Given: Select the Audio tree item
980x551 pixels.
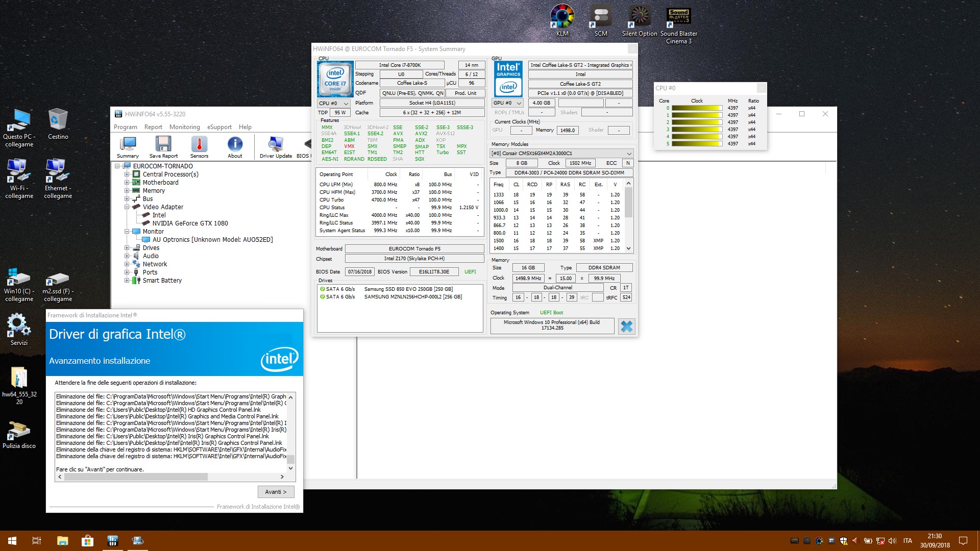Looking at the screenshot, I should tap(151, 256).
